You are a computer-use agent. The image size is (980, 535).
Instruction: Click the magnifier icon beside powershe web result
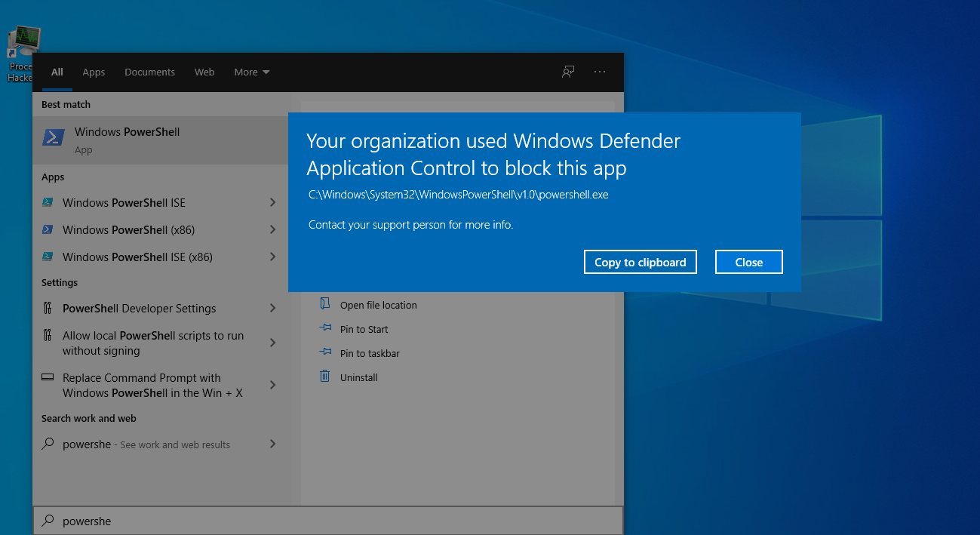click(x=48, y=444)
